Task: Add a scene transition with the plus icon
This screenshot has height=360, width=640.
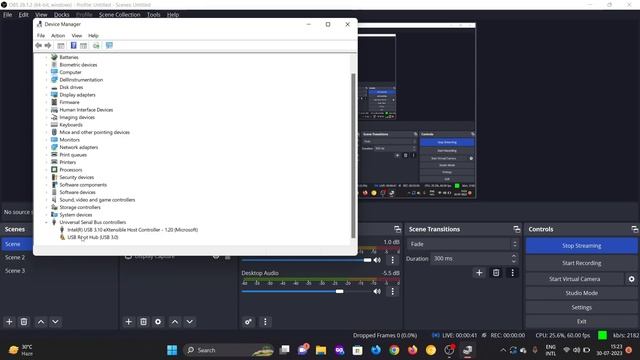Action: pyautogui.click(x=479, y=273)
